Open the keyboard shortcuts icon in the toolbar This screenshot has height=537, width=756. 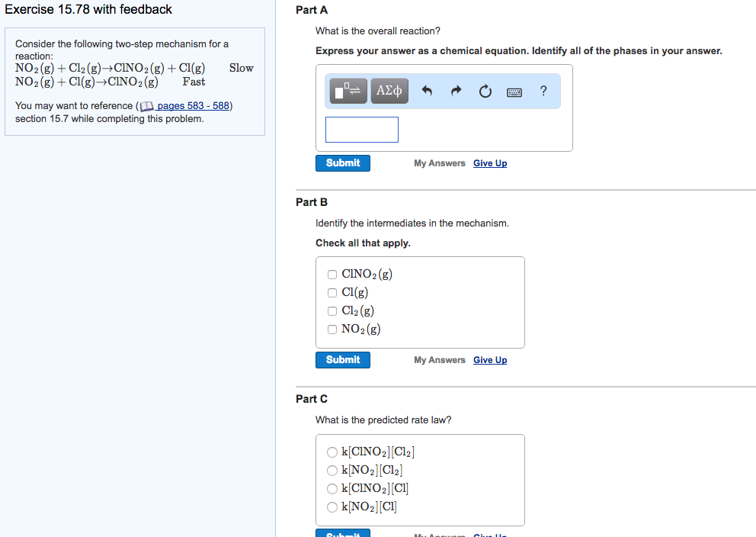point(514,92)
